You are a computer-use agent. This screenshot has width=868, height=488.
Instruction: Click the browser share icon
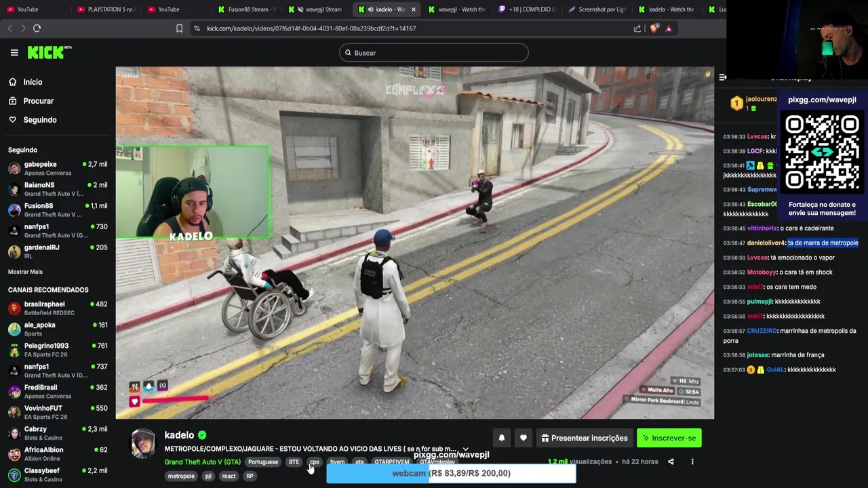(637, 28)
